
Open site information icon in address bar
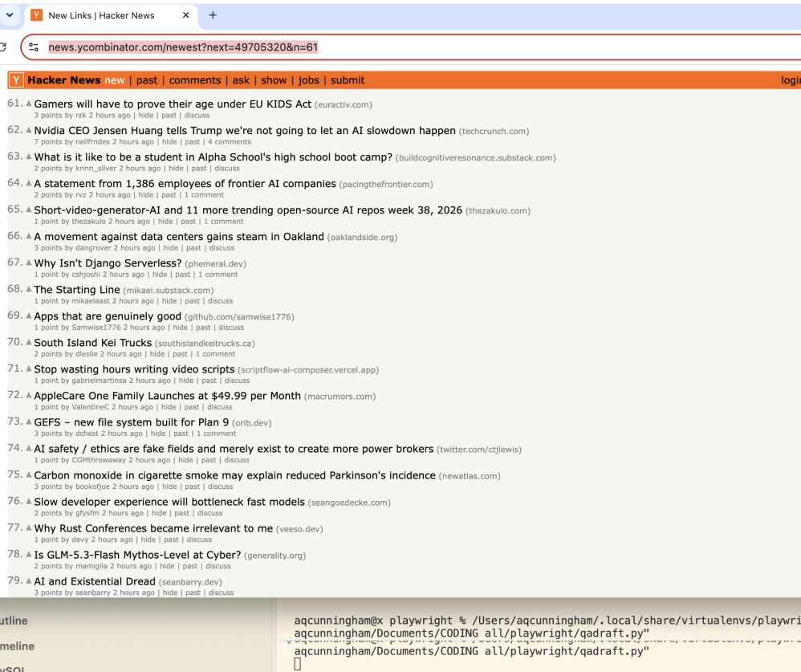(x=34, y=47)
